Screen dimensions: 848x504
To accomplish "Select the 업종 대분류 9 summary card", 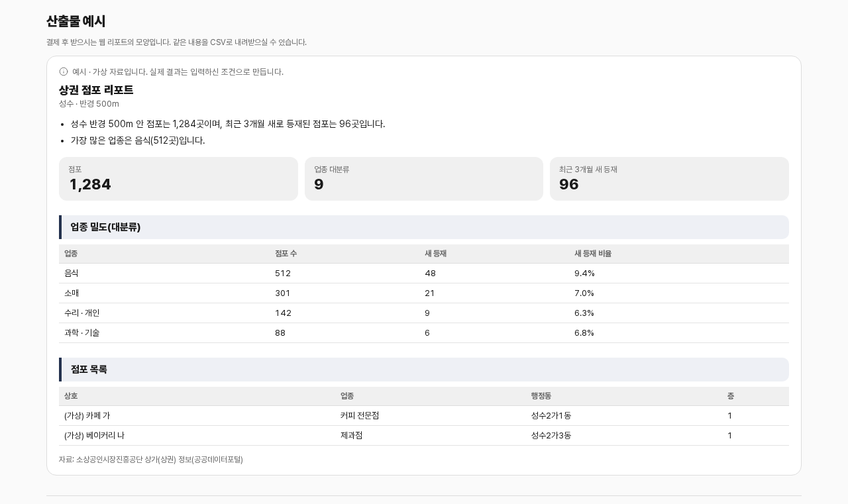I will click(424, 179).
